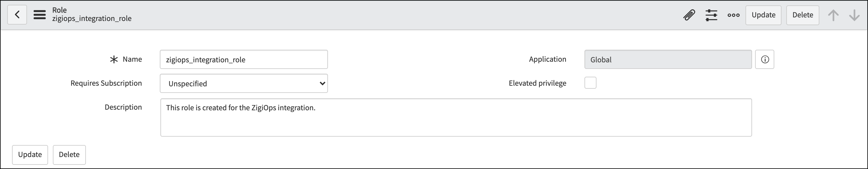
Task: Click Update button below the Description
Action: pyautogui.click(x=30, y=155)
